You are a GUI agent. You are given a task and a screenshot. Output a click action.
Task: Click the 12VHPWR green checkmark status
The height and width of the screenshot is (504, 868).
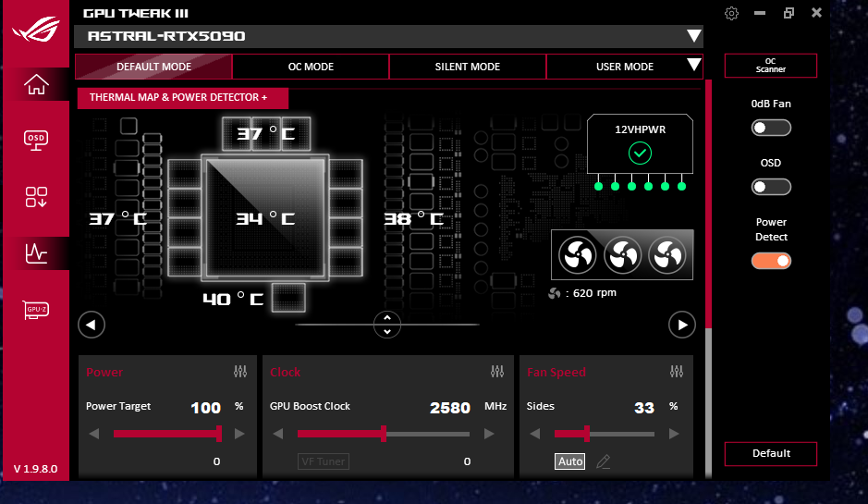coord(640,153)
